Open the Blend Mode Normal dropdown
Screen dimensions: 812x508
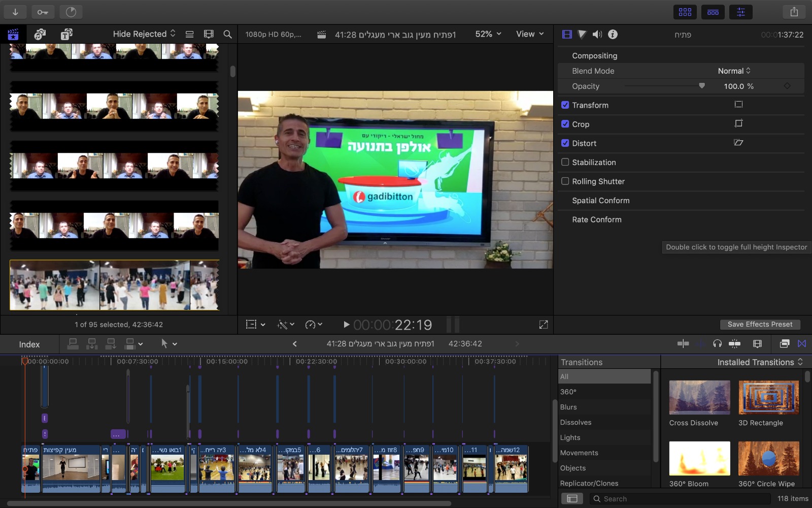click(x=734, y=71)
